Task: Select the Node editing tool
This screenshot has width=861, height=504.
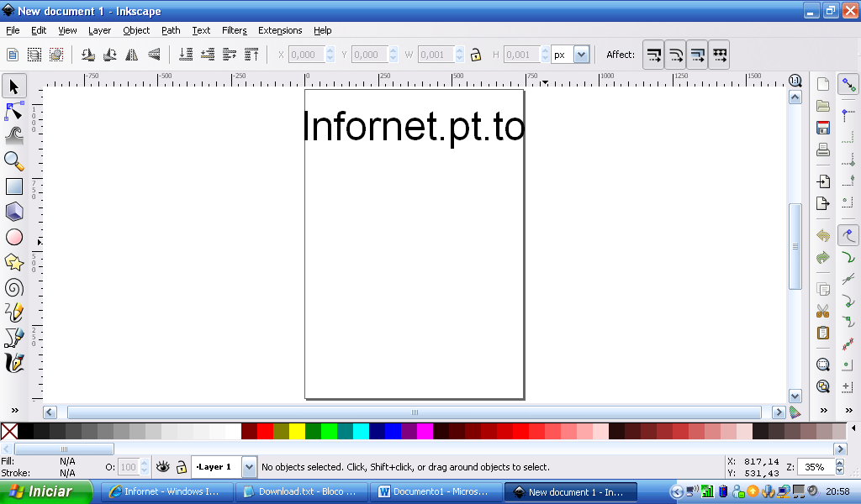Action: [13, 110]
